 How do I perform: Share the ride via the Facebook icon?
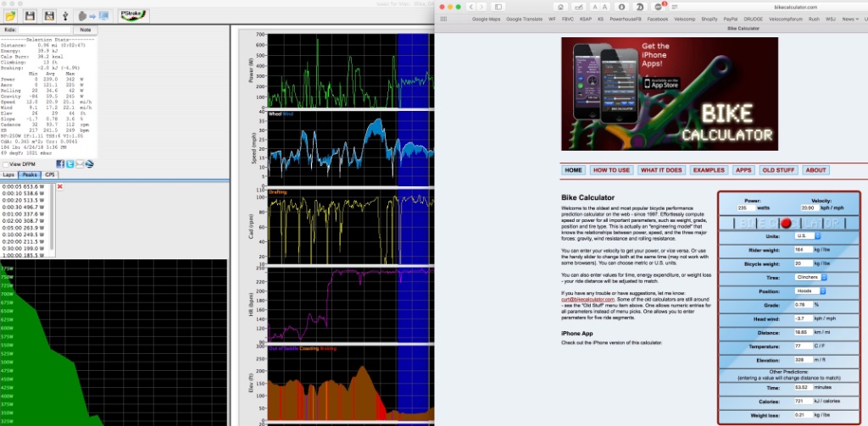click(60, 164)
